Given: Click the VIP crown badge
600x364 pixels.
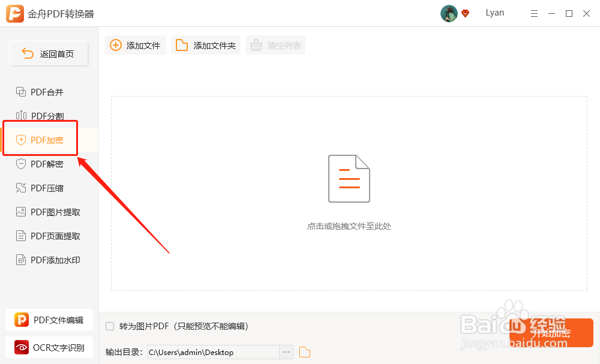Looking at the screenshot, I should click(x=465, y=13).
